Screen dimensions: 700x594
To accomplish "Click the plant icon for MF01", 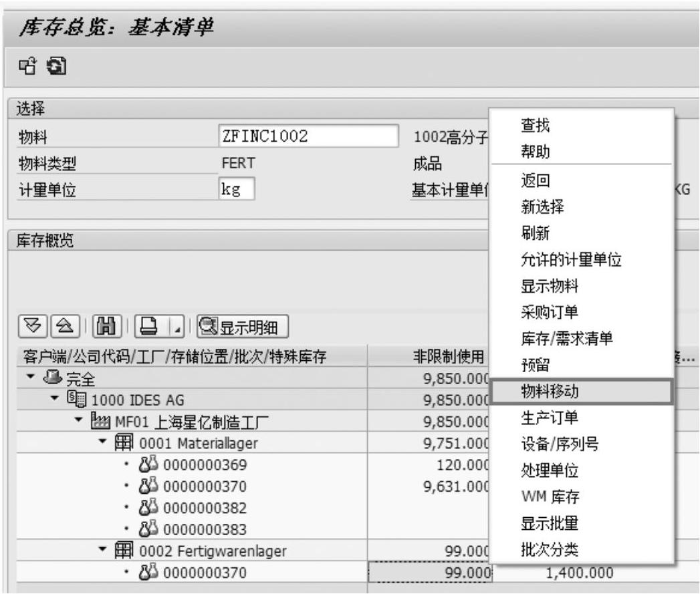I will point(100,420).
